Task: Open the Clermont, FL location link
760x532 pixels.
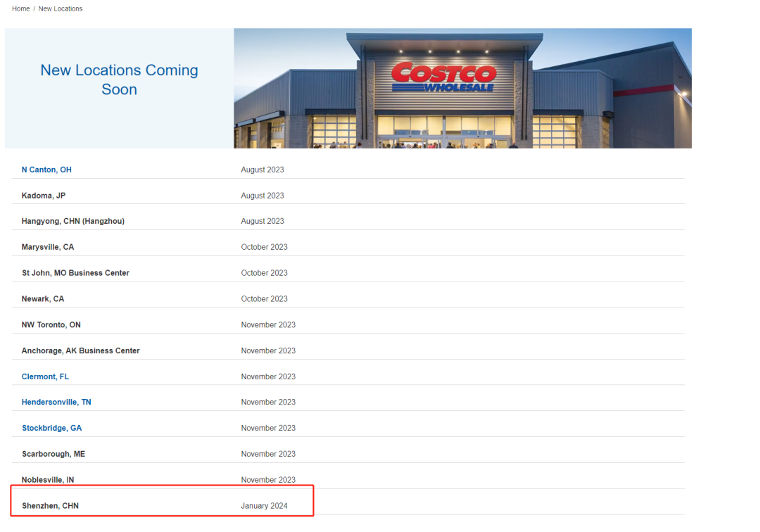Action: (x=45, y=376)
